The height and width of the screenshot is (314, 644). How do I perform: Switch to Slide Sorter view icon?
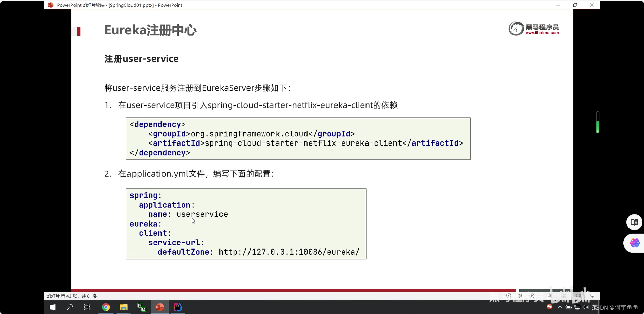pyautogui.click(x=563, y=296)
